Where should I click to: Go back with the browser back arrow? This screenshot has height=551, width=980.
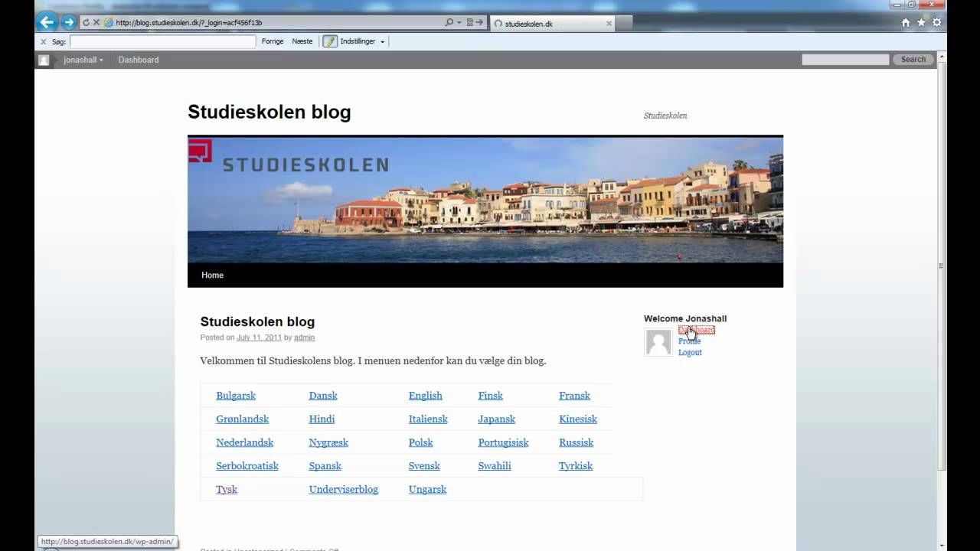pyautogui.click(x=46, y=22)
